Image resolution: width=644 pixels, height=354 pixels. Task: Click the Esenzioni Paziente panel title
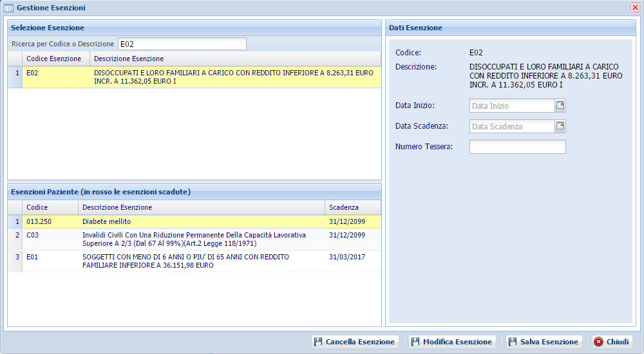click(x=100, y=192)
